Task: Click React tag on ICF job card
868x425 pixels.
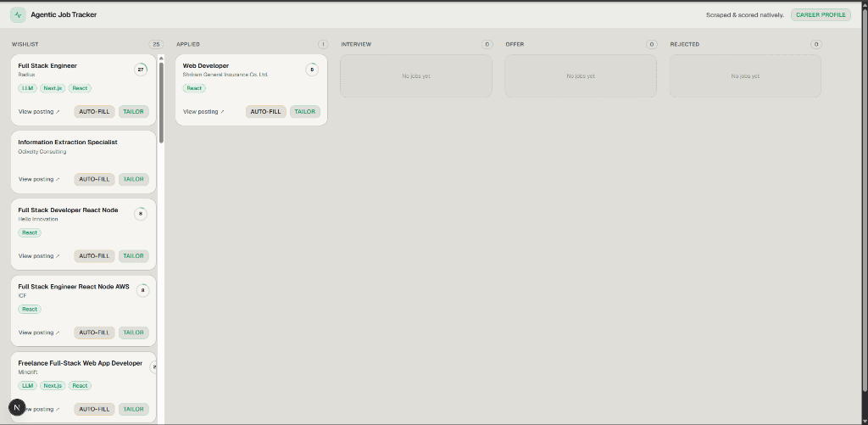Action: (30, 309)
